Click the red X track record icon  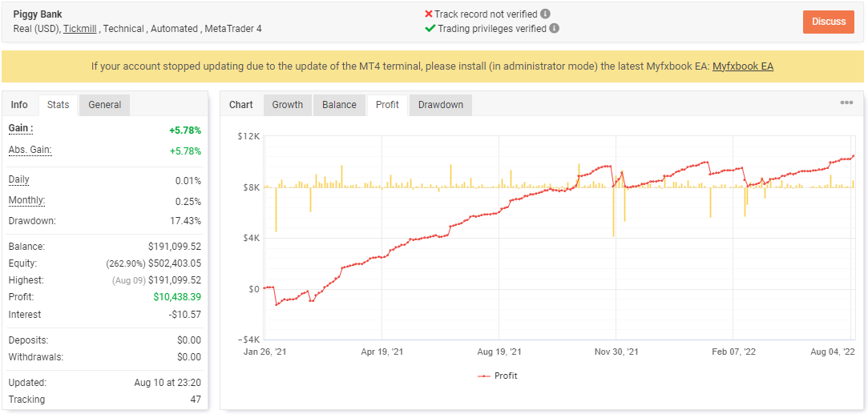429,14
